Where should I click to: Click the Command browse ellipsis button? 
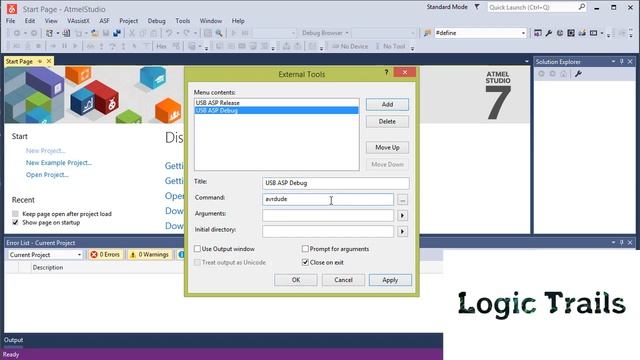(402, 200)
